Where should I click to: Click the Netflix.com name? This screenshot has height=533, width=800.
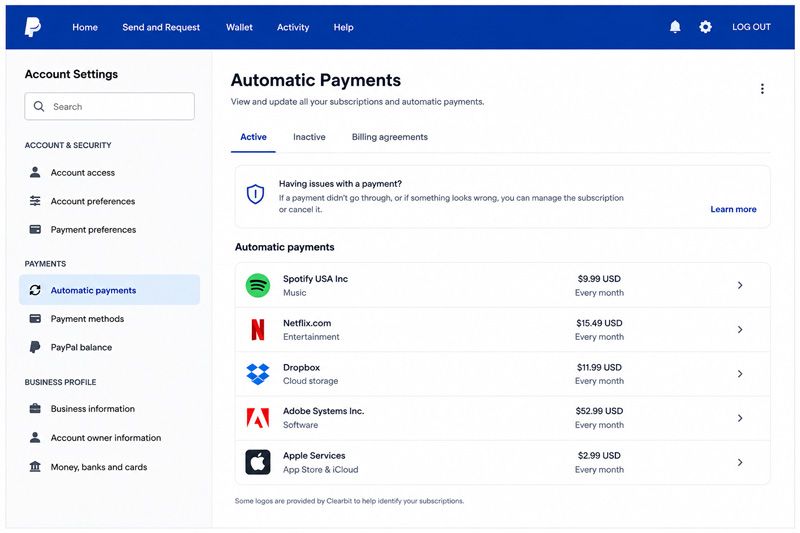click(307, 323)
